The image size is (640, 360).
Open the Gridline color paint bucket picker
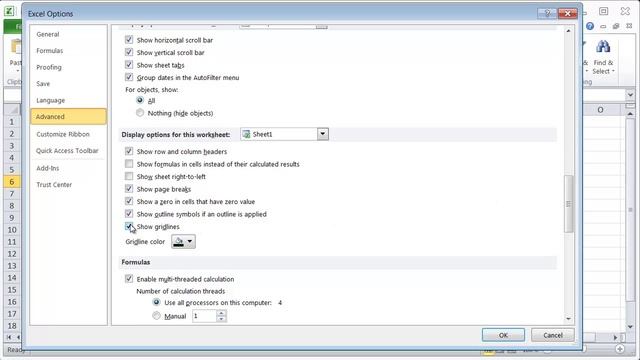[183, 242]
